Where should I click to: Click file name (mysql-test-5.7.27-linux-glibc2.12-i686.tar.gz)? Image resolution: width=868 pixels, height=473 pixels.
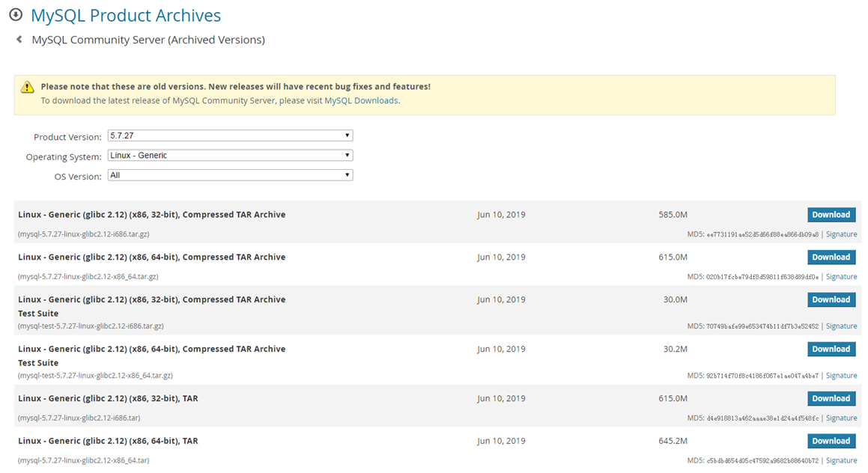(91, 326)
